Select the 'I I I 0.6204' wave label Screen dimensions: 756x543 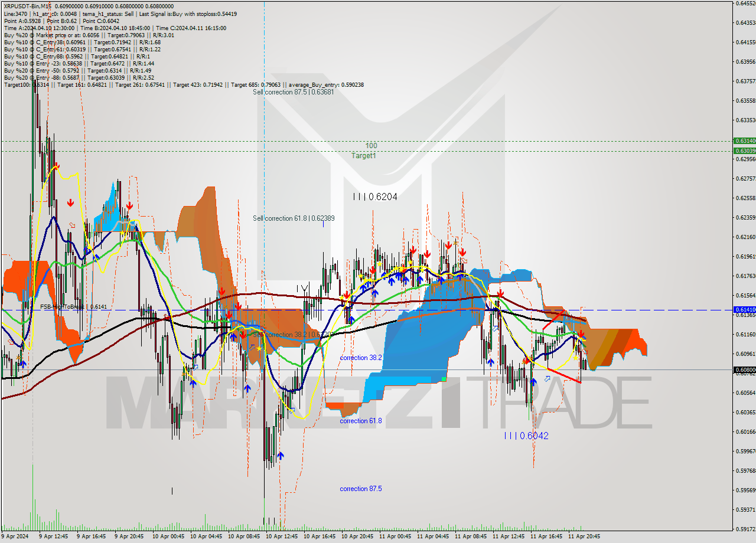click(x=374, y=197)
